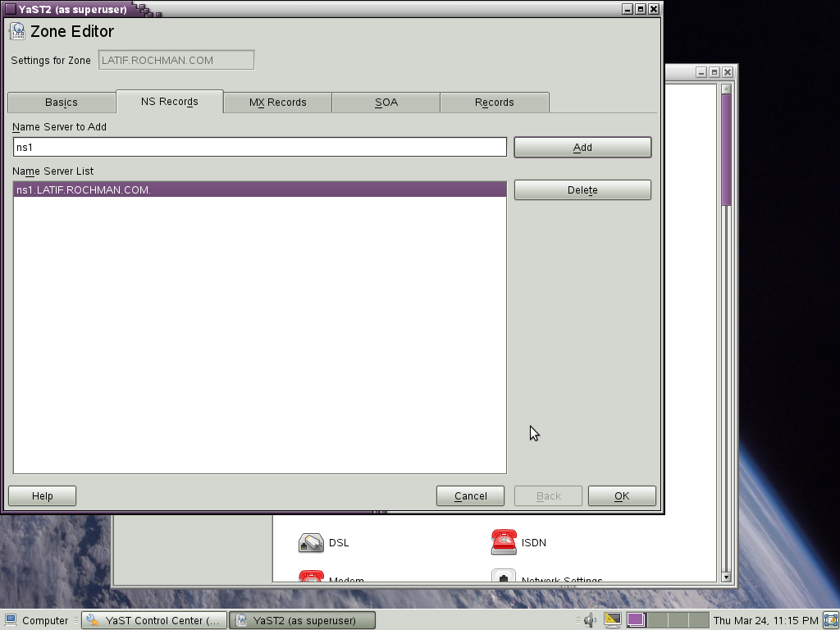840x630 pixels.
Task: Click the Back button
Action: coord(549,496)
